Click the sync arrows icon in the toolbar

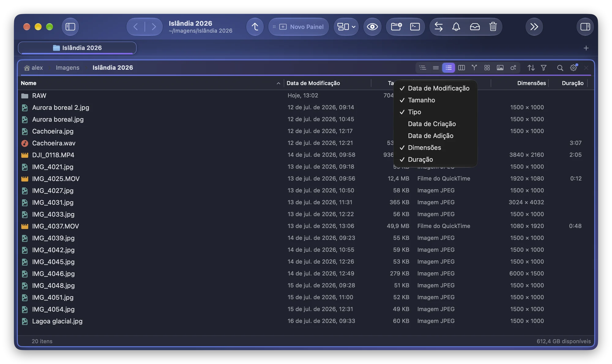438,27
